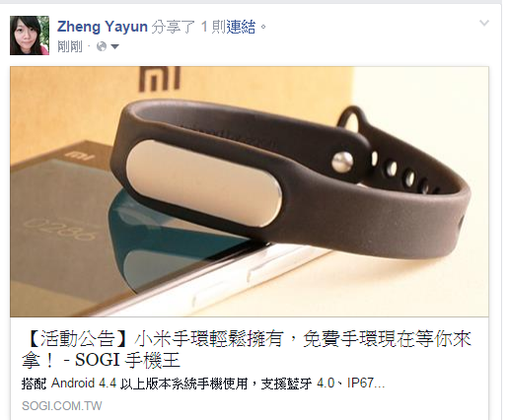Click the globe public-privacy icon

pos(102,46)
